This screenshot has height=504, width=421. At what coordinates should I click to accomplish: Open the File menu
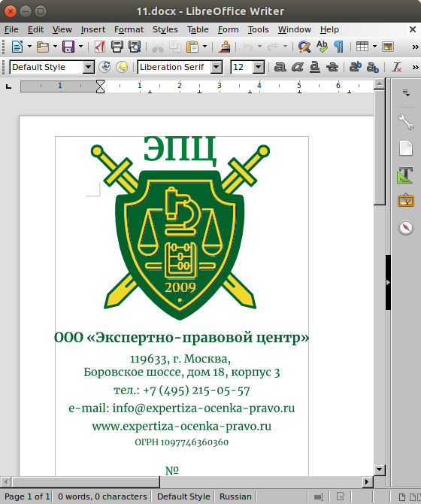coord(11,29)
